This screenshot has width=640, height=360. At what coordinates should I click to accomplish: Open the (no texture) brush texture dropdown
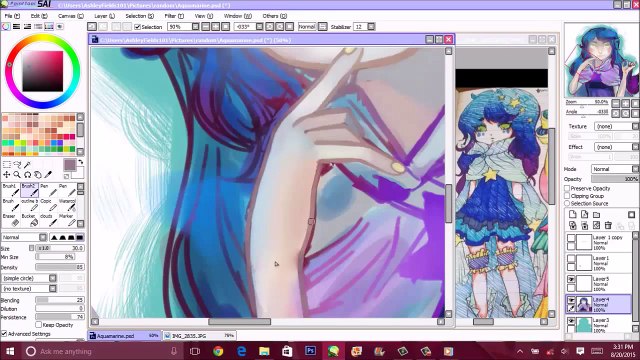pyautogui.click(x=53, y=289)
